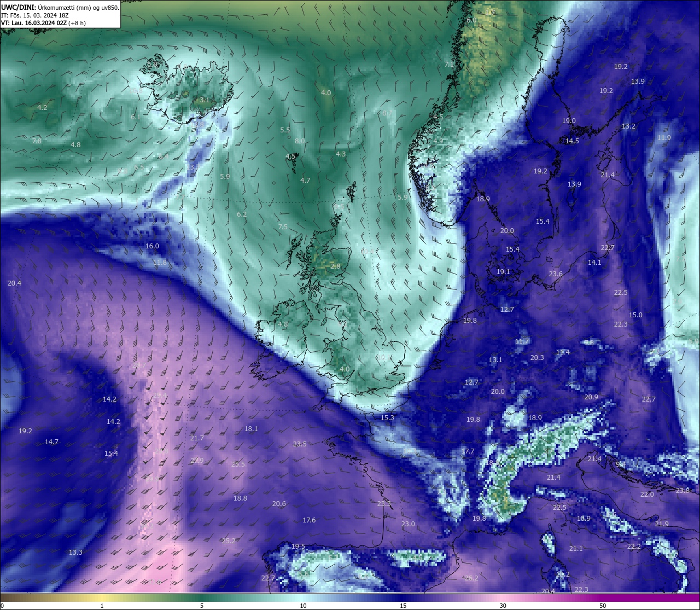
Task: Click the 25.5 value in the Atlantic
Action: click(x=238, y=464)
